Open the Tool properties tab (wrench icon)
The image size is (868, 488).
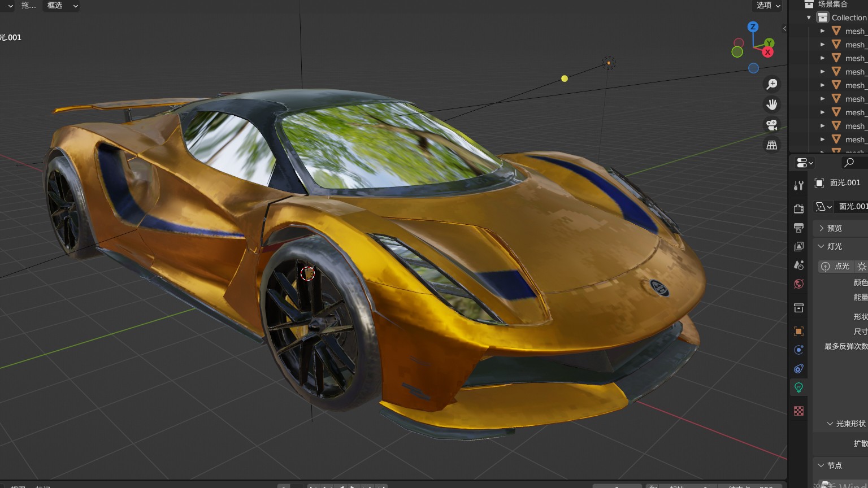click(798, 185)
